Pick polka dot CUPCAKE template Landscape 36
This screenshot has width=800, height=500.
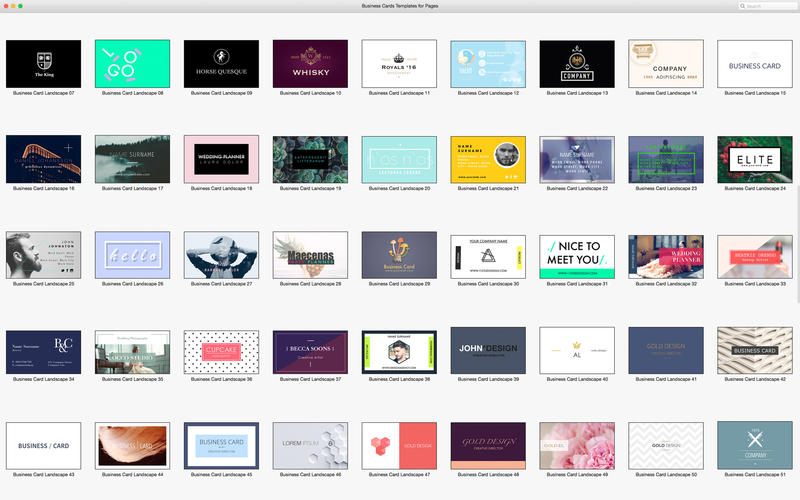pyautogui.click(x=221, y=352)
